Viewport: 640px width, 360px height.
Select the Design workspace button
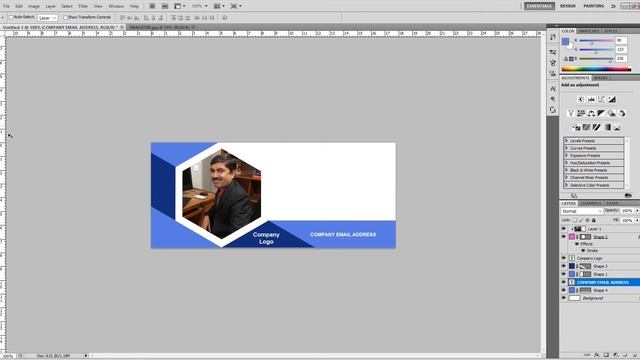[567, 6]
